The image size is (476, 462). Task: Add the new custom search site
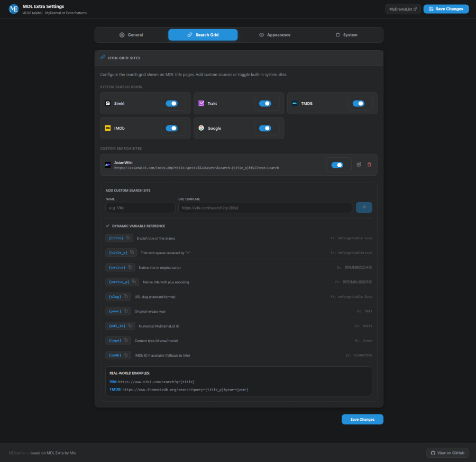pyautogui.click(x=364, y=207)
